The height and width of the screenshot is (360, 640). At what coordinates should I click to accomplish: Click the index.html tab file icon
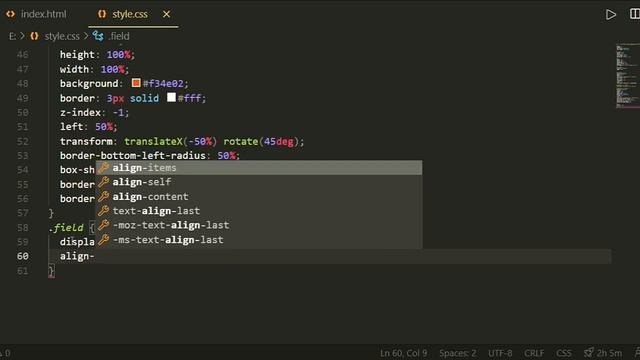pos(11,14)
